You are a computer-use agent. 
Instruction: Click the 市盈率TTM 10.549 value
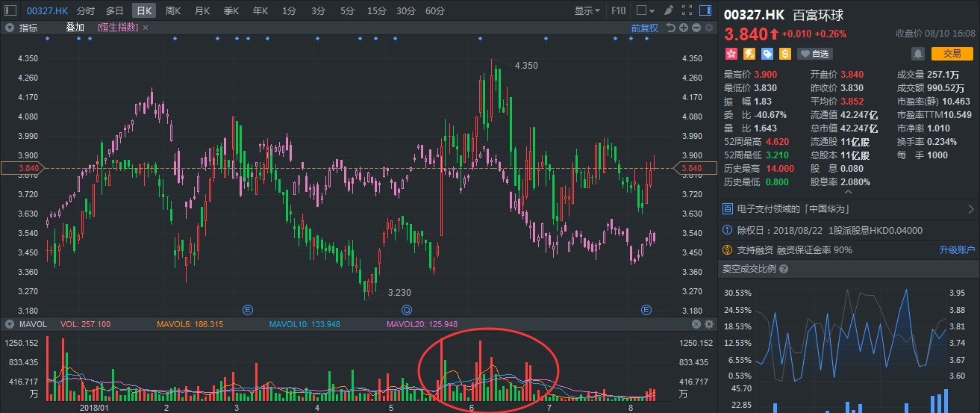click(958, 115)
